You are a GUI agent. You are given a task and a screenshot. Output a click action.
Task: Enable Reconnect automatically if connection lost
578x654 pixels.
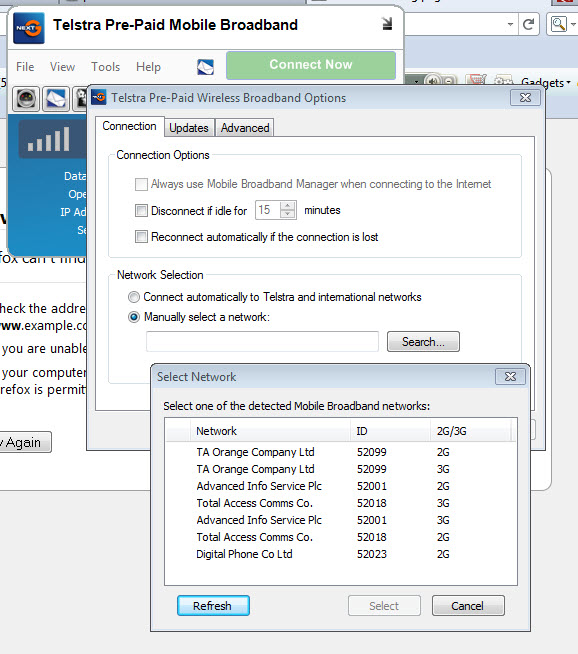(141, 236)
